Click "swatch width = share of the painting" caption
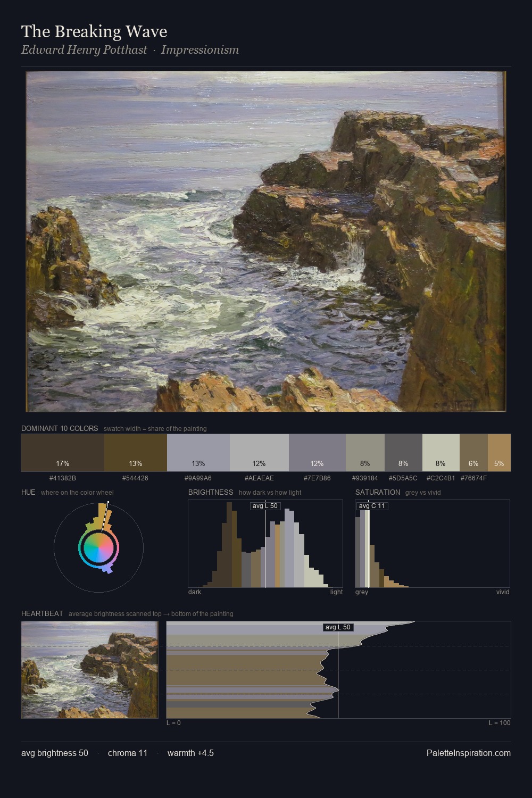Viewport: 532px width, 798px height. [x=155, y=429]
